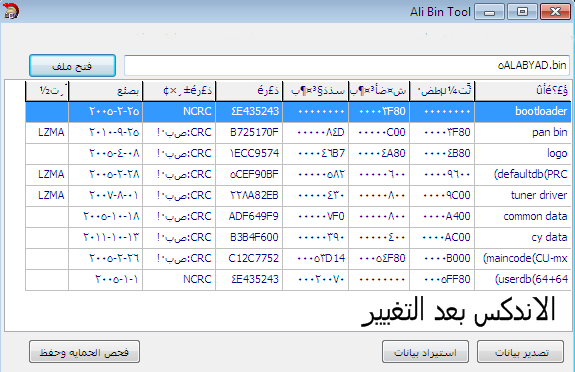Select the common data row name
The image size is (575, 372).
[535, 216]
